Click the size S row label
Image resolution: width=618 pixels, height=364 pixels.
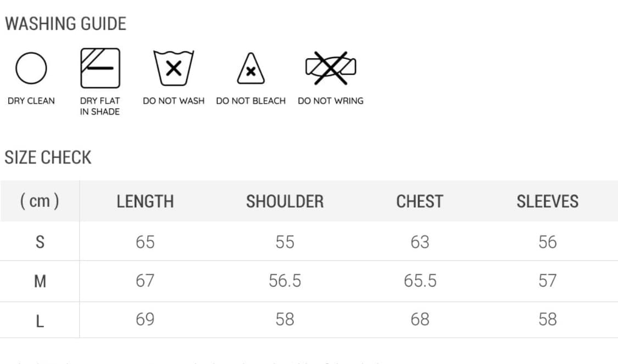click(x=40, y=242)
